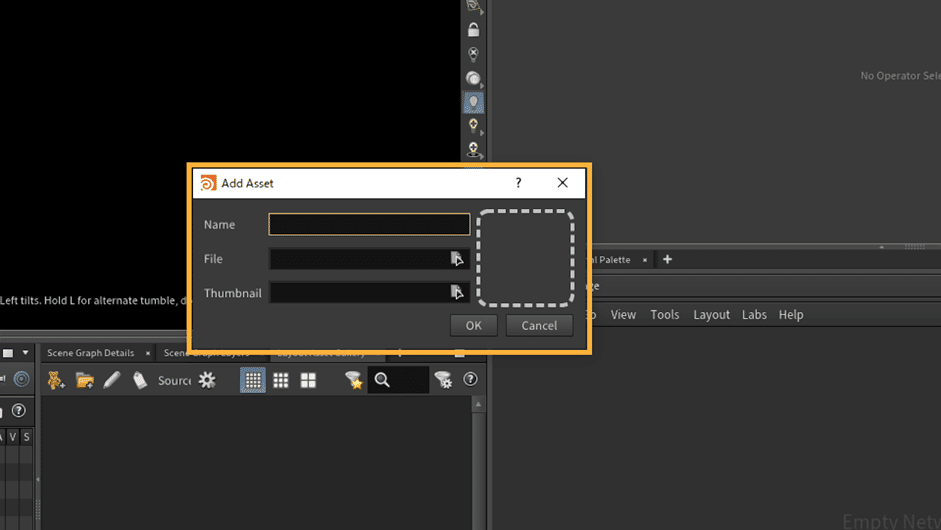Open file chooser for the File field

(457, 259)
